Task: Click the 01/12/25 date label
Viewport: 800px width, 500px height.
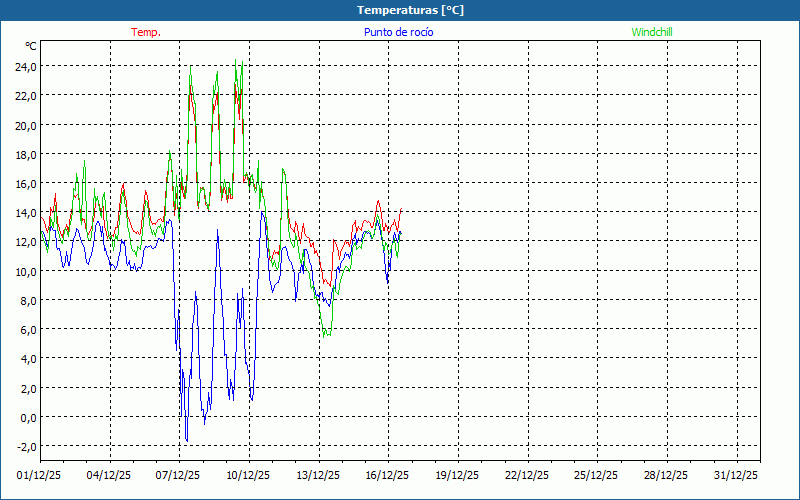Action: [40, 475]
